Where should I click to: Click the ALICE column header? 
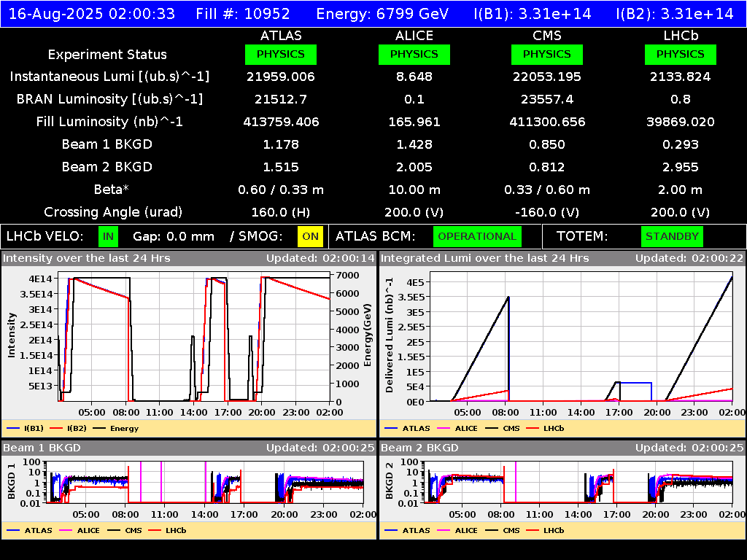414,36
